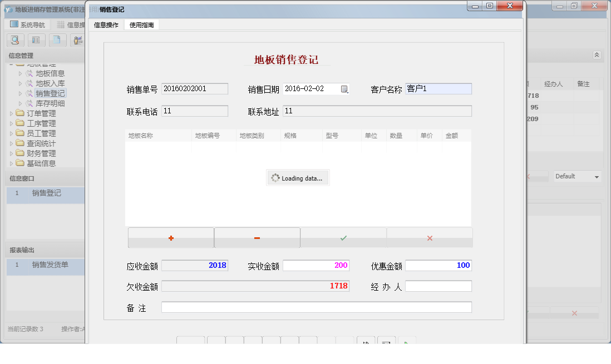Delete a grid row with the minus icon
Viewport: 611px width, 364px height.
point(257,237)
